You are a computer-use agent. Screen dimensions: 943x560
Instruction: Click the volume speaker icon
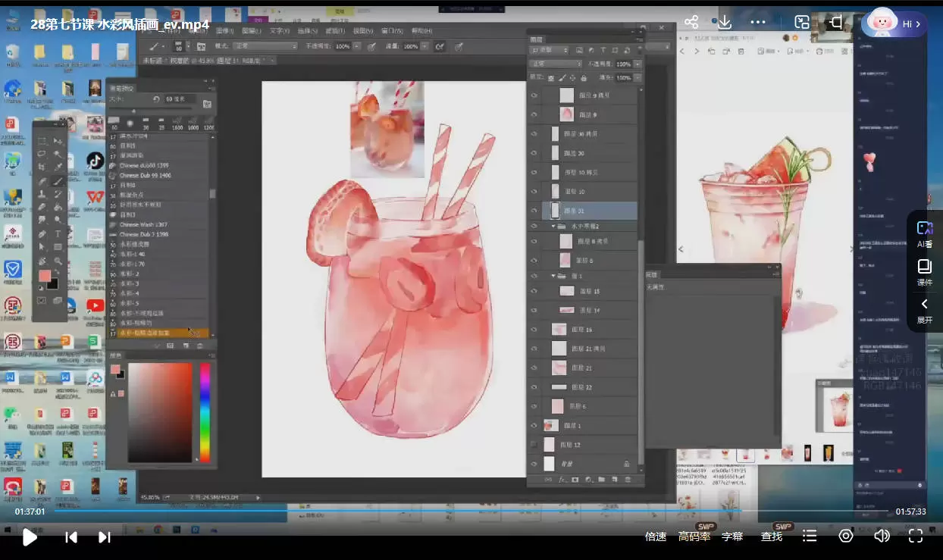[x=882, y=537]
